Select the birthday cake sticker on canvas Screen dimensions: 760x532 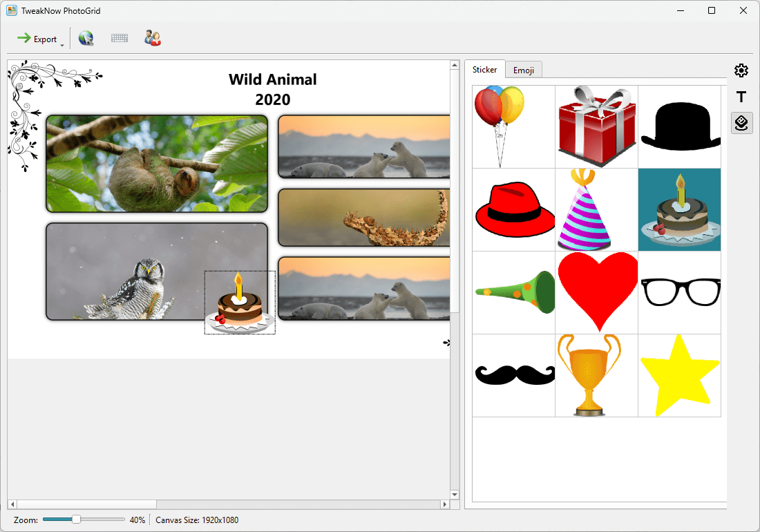(x=240, y=303)
